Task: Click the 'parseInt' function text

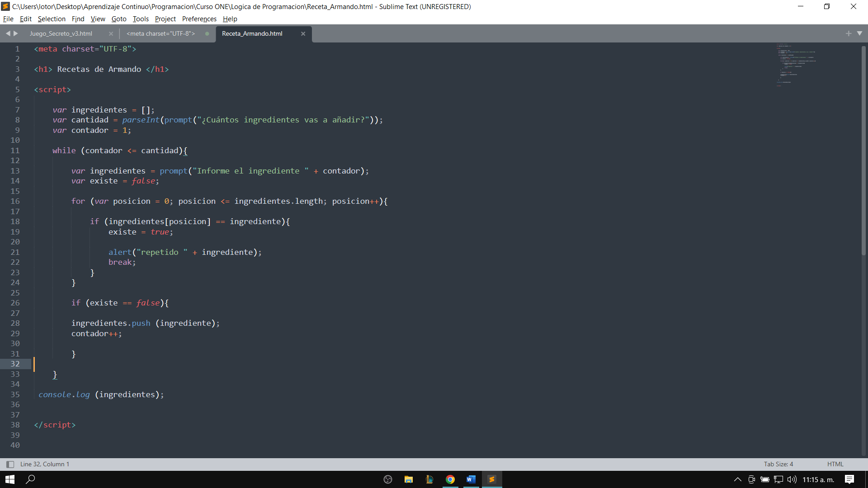Action: tap(141, 120)
